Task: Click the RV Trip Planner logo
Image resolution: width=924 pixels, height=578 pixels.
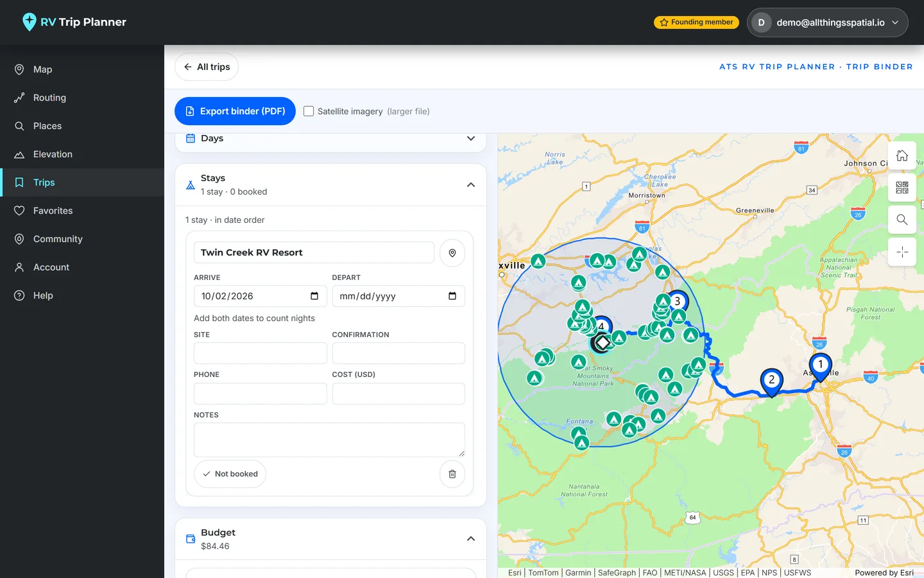Action: (x=74, y=22)
